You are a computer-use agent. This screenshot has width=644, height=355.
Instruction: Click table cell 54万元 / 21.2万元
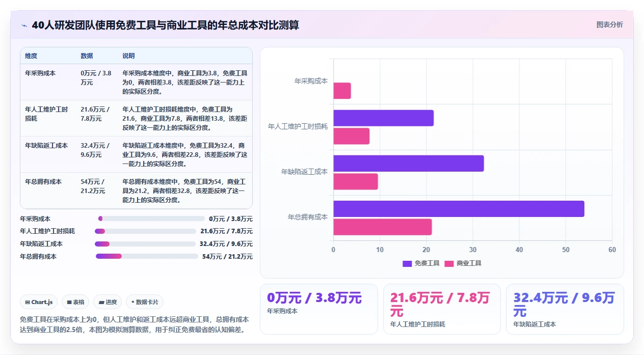[x=93, y=186]
